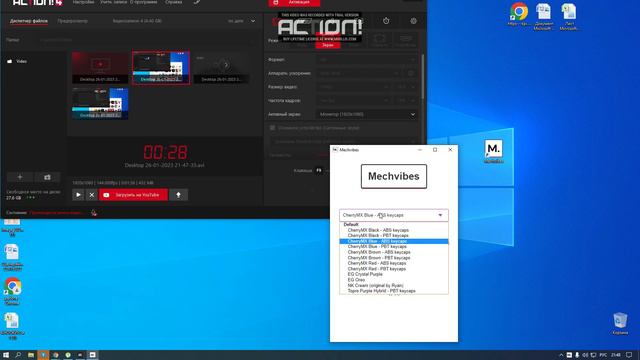Click the red YouTube upload button
Image resolution: width=640 pixels, height=360 pixels.
(133, 195)
